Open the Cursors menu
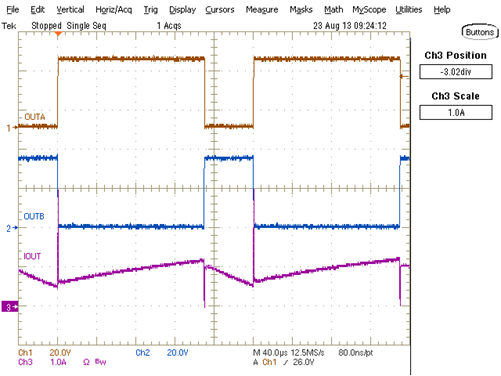 coord(220,10)
